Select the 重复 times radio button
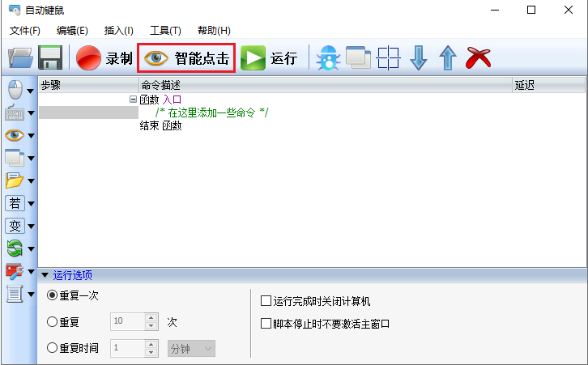 click(x=52, y=321)
